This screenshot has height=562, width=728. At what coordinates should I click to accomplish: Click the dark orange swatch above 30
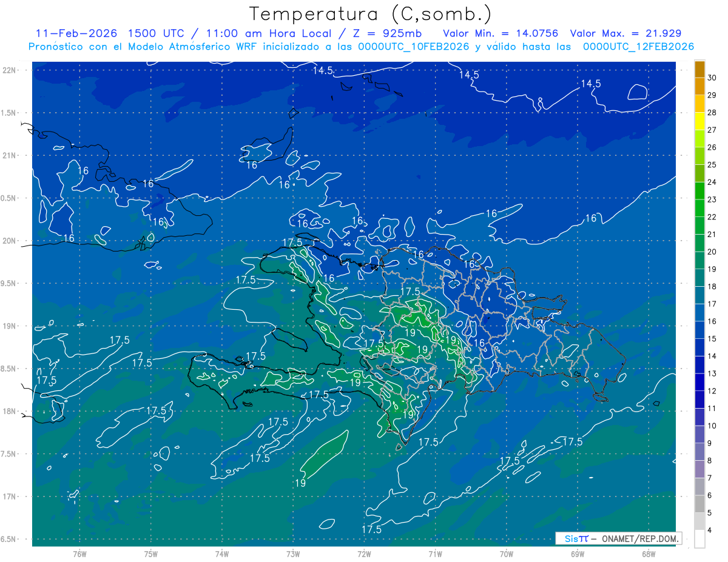(699, 69)
